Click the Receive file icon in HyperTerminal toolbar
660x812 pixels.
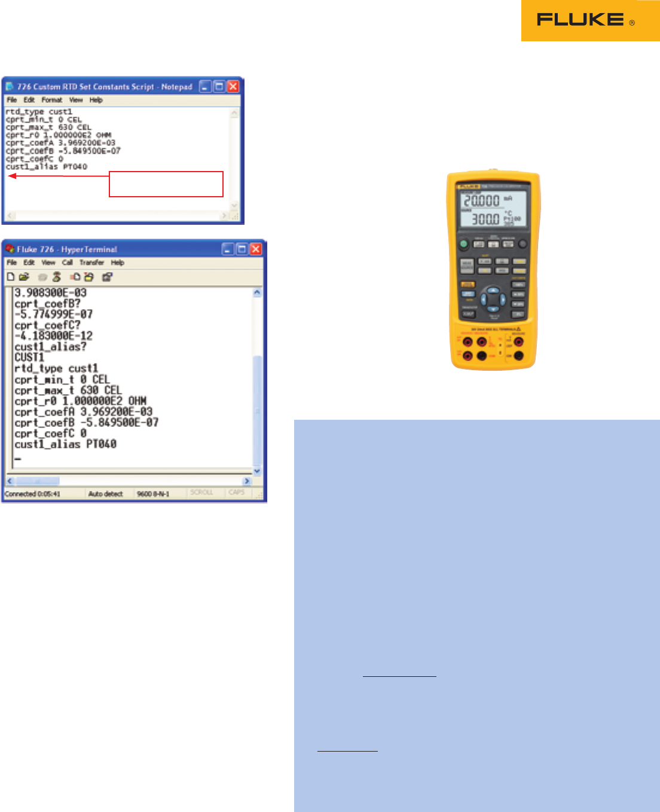89,277
